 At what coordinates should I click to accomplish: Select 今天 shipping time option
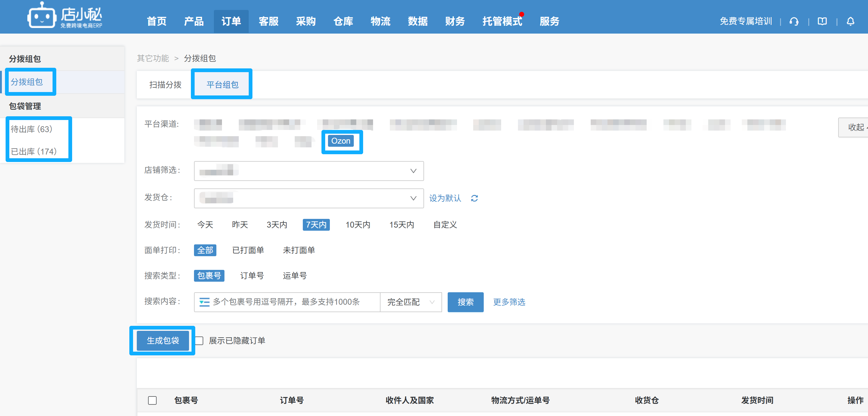pyautogui.click(x=205, y=225)
